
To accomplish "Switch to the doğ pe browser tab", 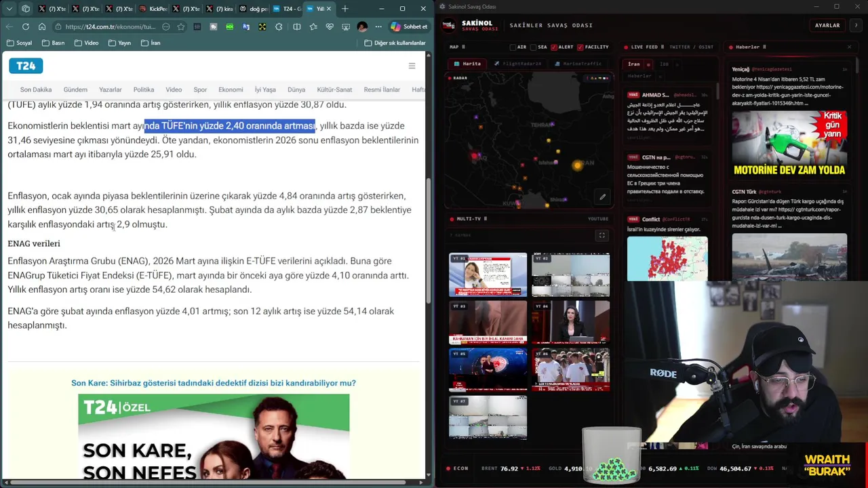I will 254,9.
